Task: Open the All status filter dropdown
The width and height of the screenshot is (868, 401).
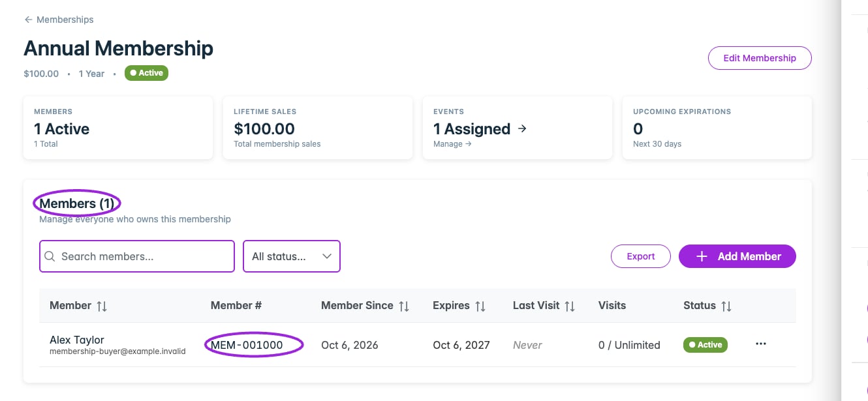Action: click(292, 256)
